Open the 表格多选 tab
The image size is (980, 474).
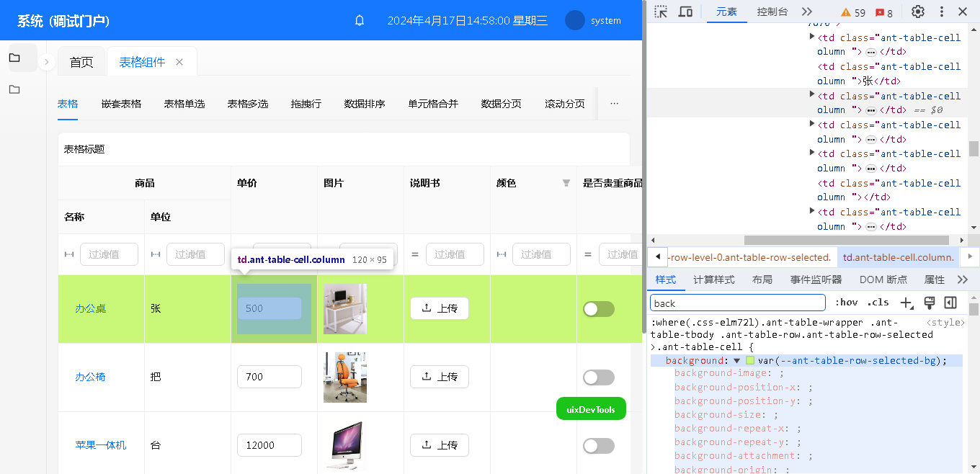click(248, 104)
